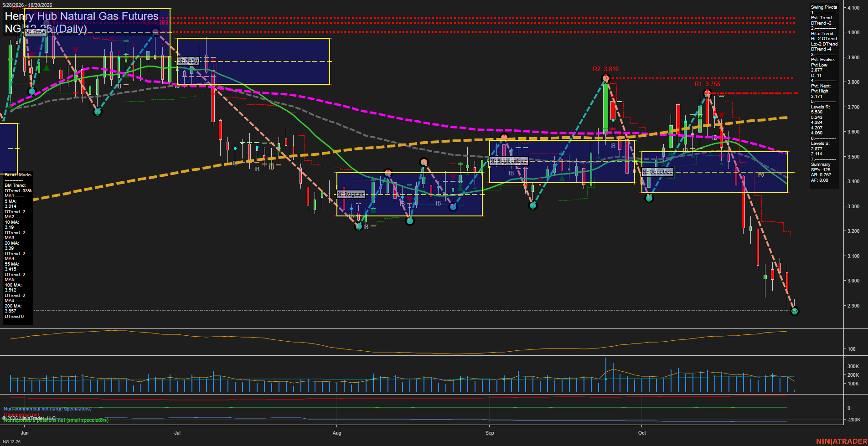The height and width of the screenshot is (446, 868).
Task: Click the 3.500 price axis label
Action: point(853,157)
